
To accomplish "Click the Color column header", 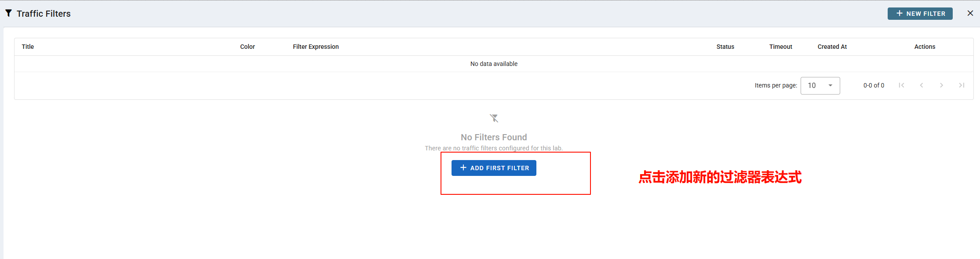I will (248, 47).
